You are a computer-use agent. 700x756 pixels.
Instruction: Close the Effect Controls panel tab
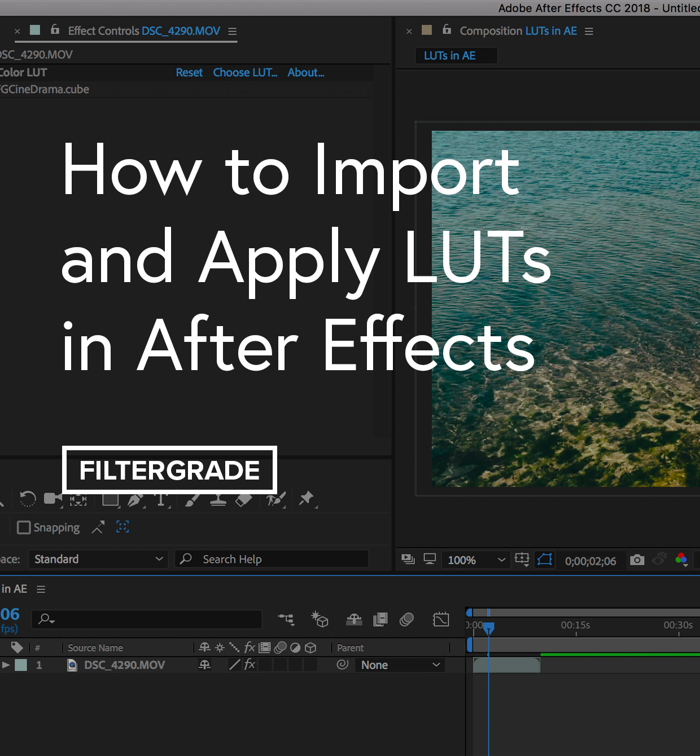point(17,32)
